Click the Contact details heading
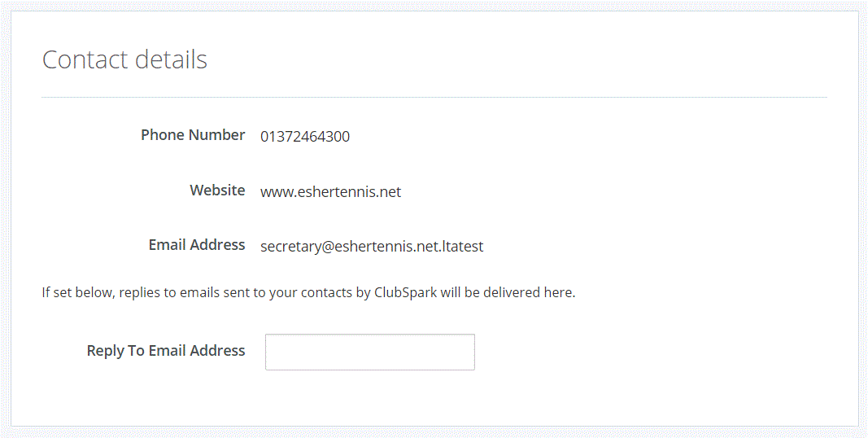 coord(124,59)
